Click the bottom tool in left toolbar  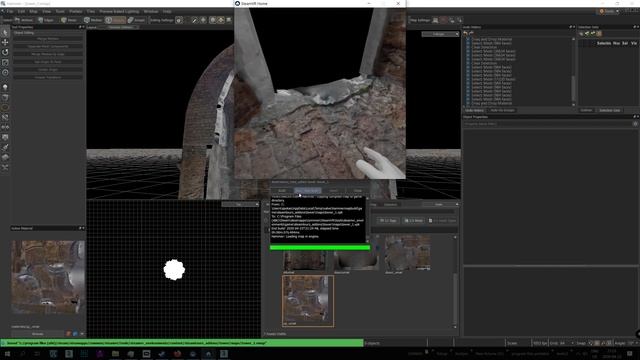5,167
